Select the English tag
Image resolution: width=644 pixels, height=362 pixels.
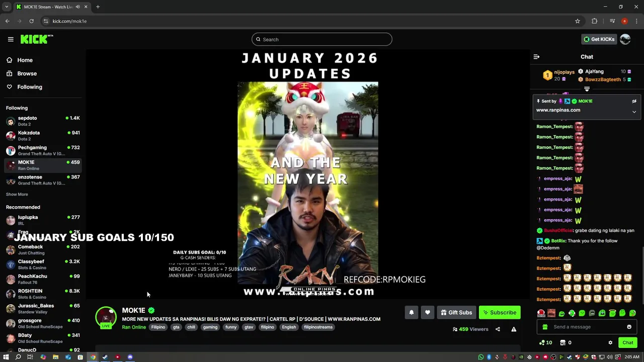pyautogui.click(x=289, y=327)
